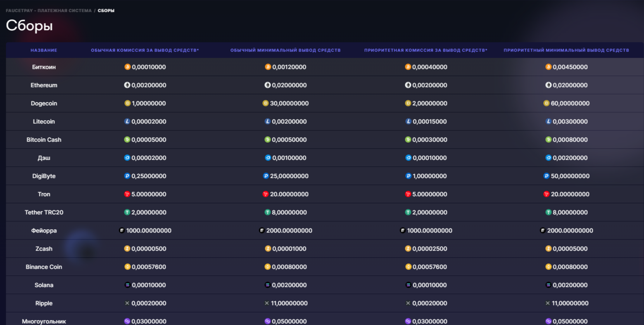Click the Tether TRC20 row name

[44, 212]
